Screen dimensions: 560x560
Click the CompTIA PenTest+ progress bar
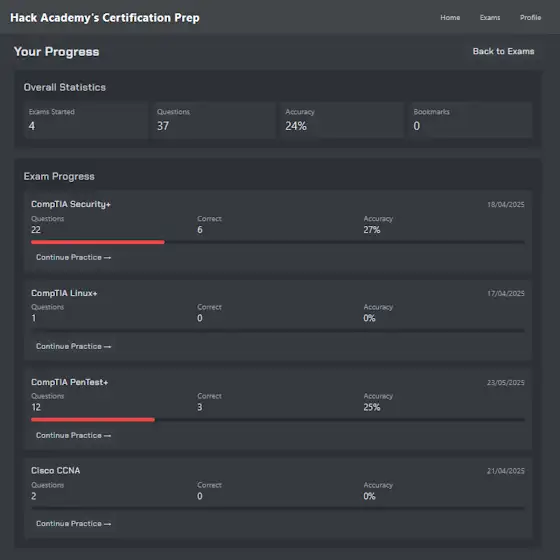(278, 420)
